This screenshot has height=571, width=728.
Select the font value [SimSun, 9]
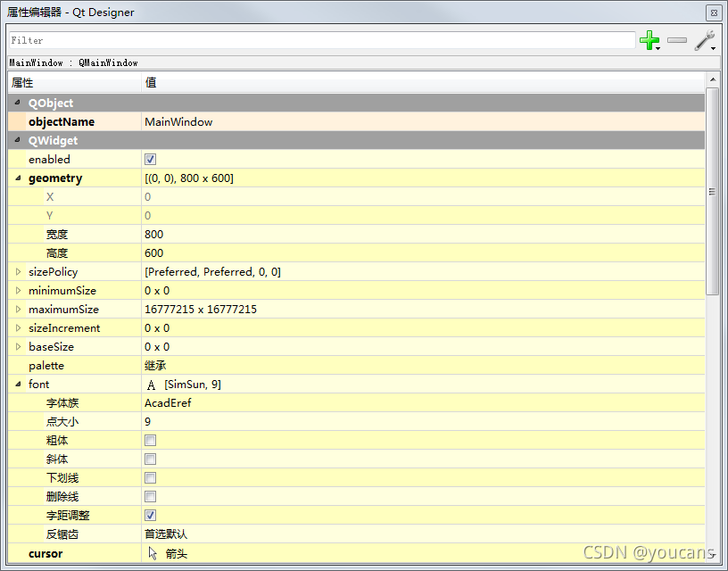(x=193, y=385)
